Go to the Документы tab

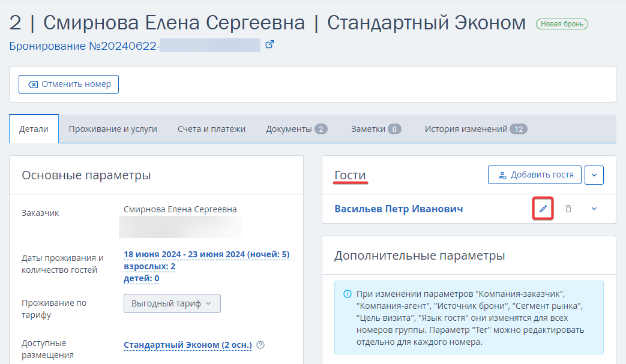(x=296, y=129)
